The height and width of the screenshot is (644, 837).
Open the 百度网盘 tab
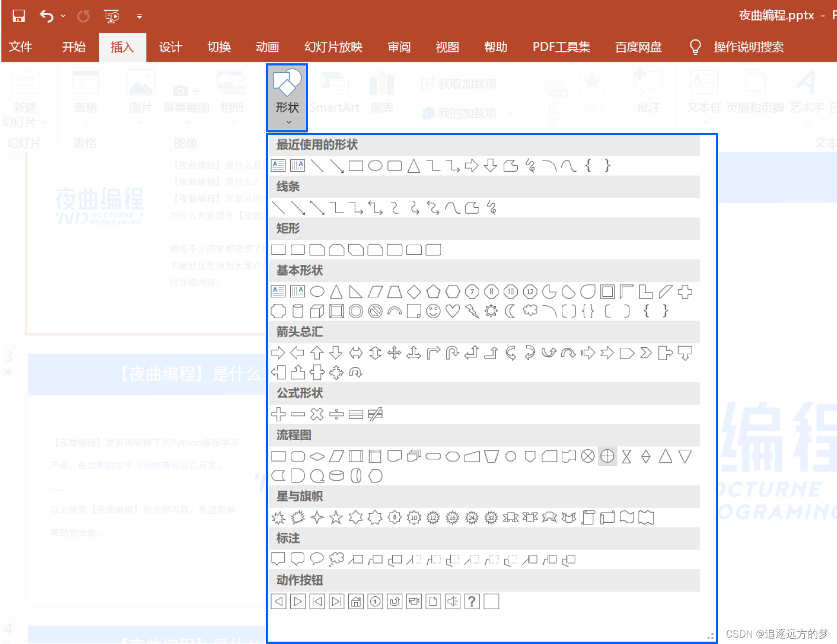pyautogui.click(x=638, y=47)
